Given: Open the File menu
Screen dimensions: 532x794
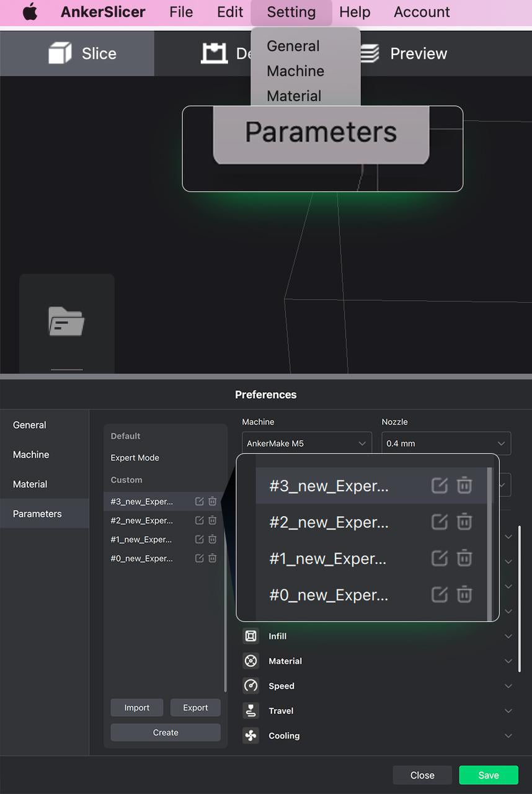Looking at the screenshot, I should (181, 12).
